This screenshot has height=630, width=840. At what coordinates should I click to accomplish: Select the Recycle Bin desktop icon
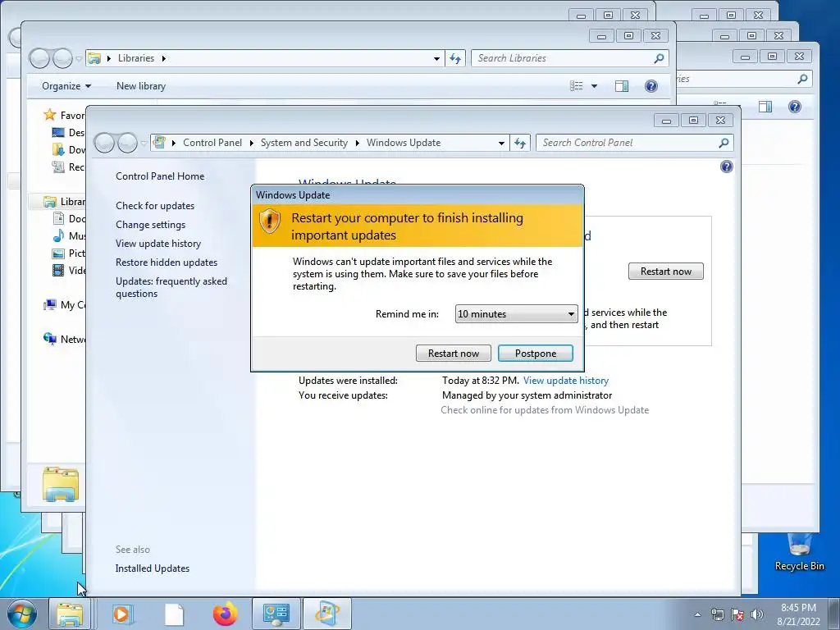tap(799, 552)
